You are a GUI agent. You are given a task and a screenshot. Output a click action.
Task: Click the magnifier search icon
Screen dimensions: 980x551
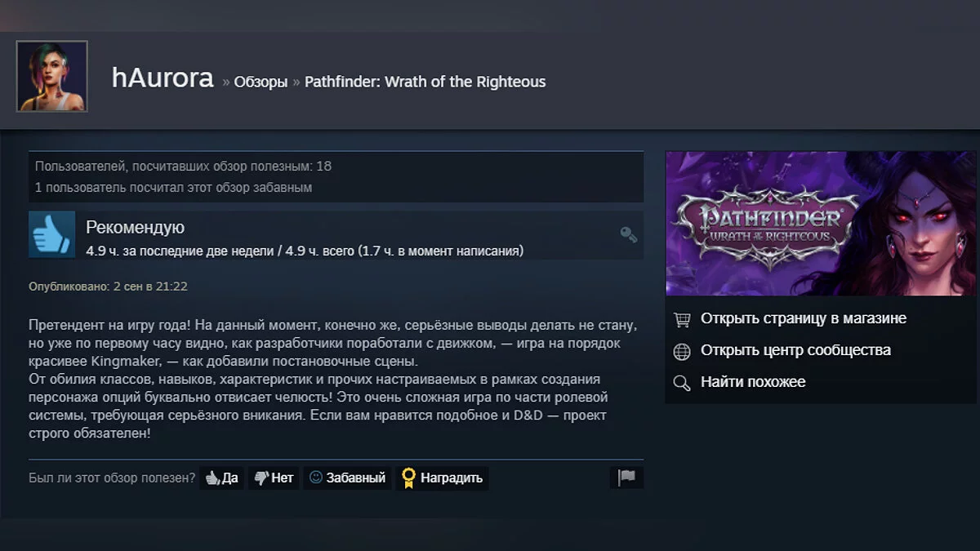(682, 383)
